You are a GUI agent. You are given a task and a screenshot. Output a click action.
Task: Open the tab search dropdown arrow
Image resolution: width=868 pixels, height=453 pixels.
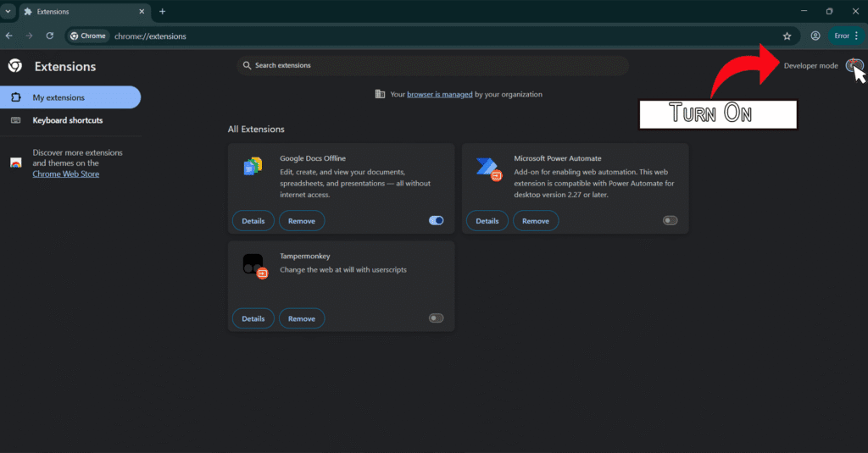[x=8, y=11]
